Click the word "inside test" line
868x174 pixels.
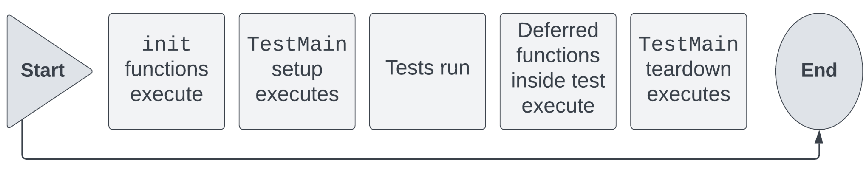point(558,81)
